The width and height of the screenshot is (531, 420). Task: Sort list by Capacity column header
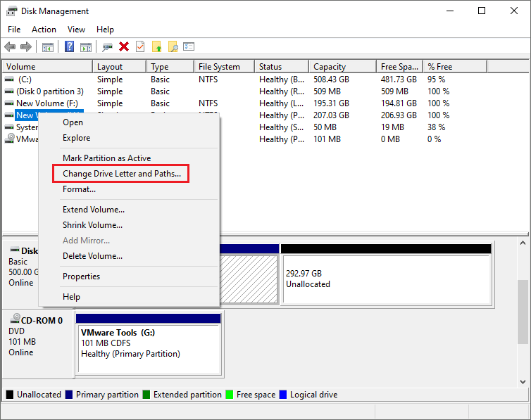pos(330,67)
